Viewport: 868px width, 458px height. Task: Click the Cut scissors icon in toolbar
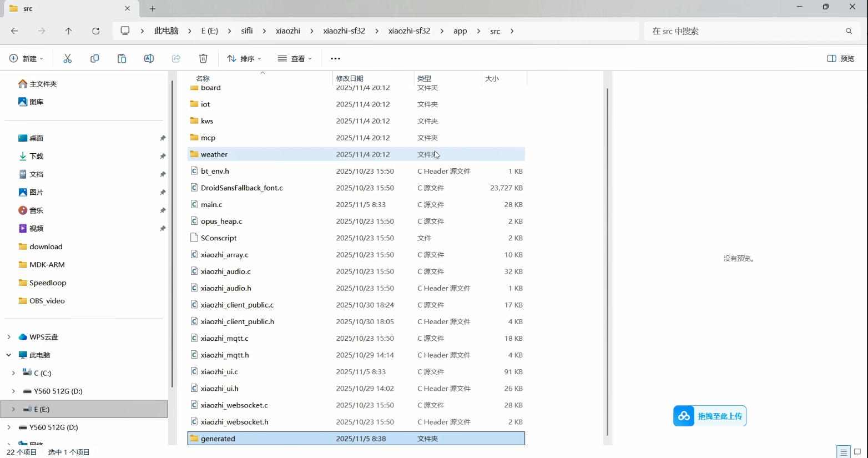68,58
